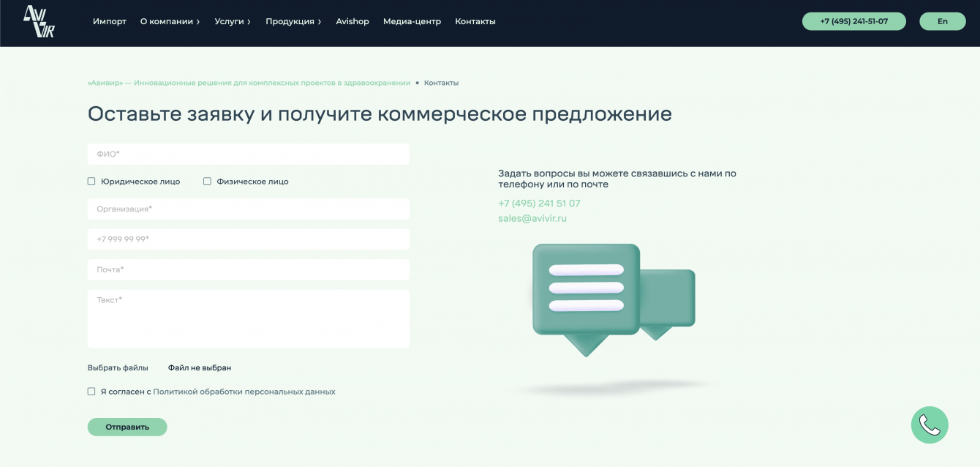This screenshot has width=980, height=467.
Task: Open the Импорт menu item
Action: pos(110,21)
